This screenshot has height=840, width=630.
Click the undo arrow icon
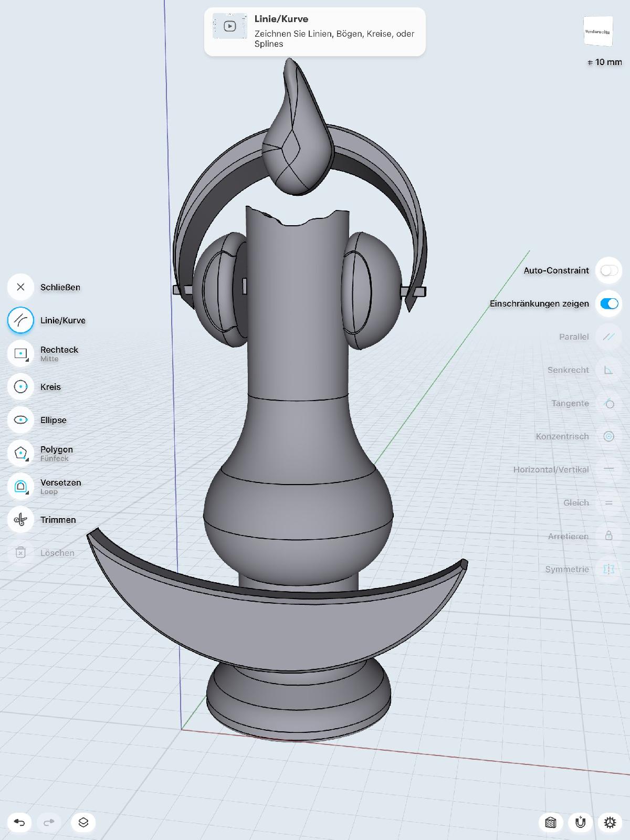click(19, 822)
